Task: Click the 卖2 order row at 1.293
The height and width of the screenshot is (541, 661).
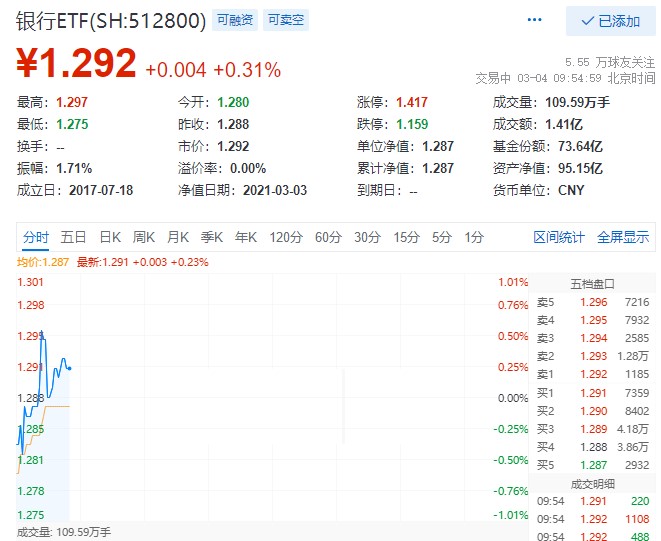Action: pyautogui.click(x=593, y=356)
